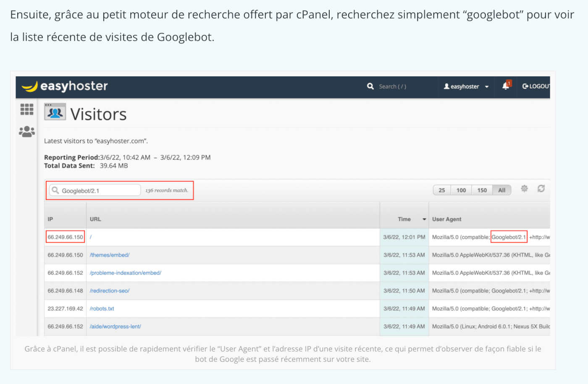The width and height of the screenshot is (588, 384).
Task: Open the /aide/wordpress-lent/ link
Action: pyautogui.click(x=115, y=327)
